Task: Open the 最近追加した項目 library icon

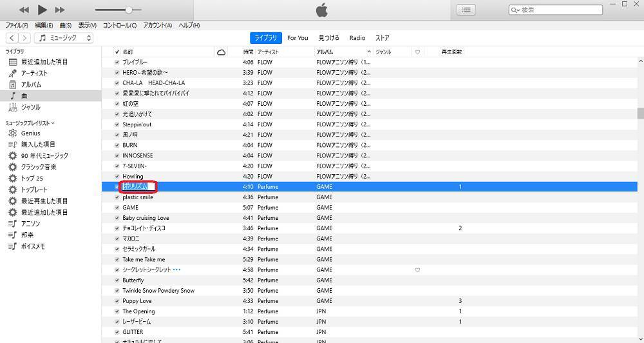Action: [13, 62]
